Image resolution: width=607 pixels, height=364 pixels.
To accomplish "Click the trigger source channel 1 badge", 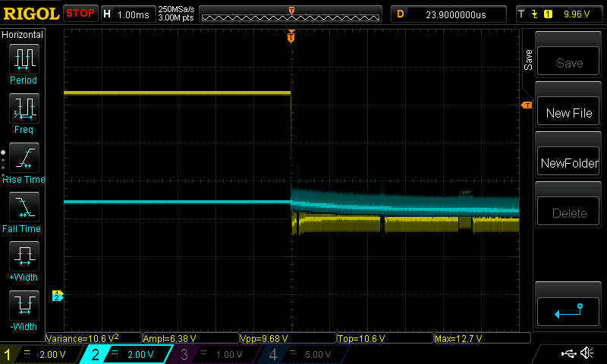I will point(548,14).
